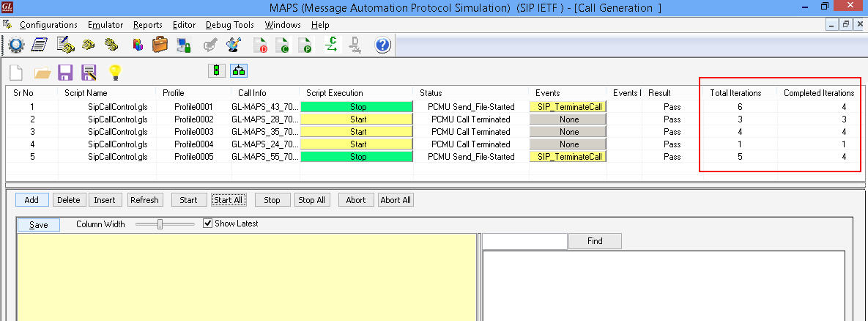The height and width of the screenshot is (321, 868).
Task: Open the colorful bar chart statistics icon
Action: [138, 45]
